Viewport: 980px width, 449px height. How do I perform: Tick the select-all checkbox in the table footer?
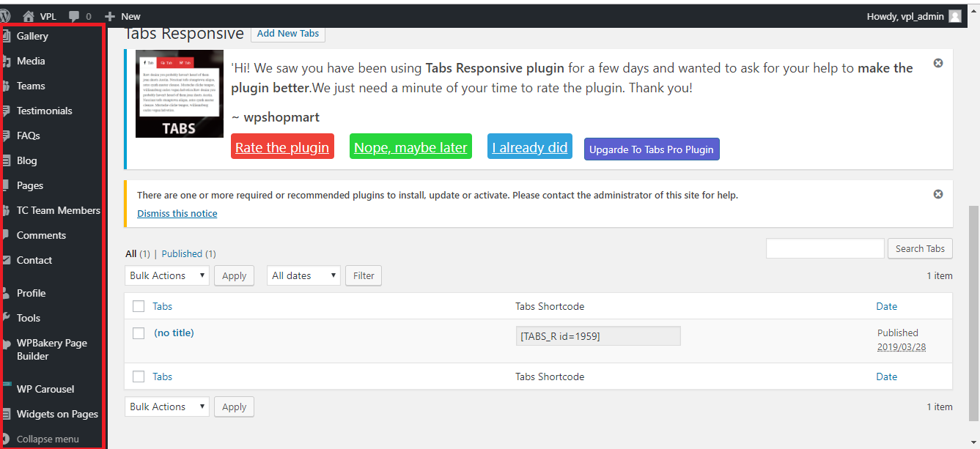pyautogui.click(x=139, y=376)
